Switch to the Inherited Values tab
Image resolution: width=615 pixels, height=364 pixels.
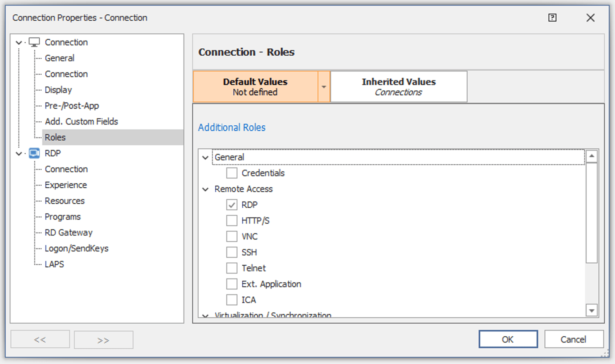tap(399, 87)
